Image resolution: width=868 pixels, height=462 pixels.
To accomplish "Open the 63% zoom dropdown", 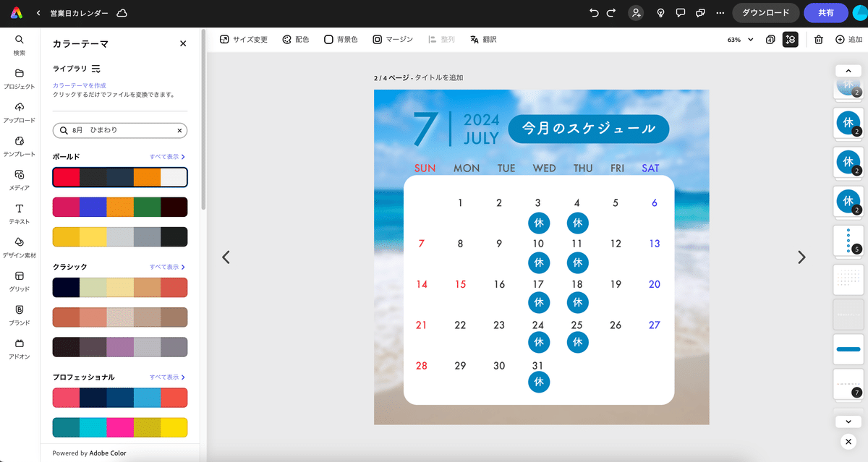I will (x=740, y=40).
